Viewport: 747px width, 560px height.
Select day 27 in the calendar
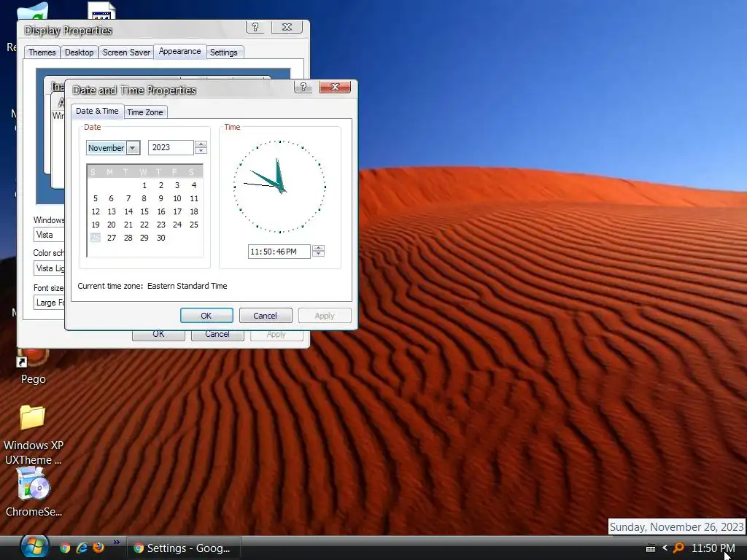(112, 238)
